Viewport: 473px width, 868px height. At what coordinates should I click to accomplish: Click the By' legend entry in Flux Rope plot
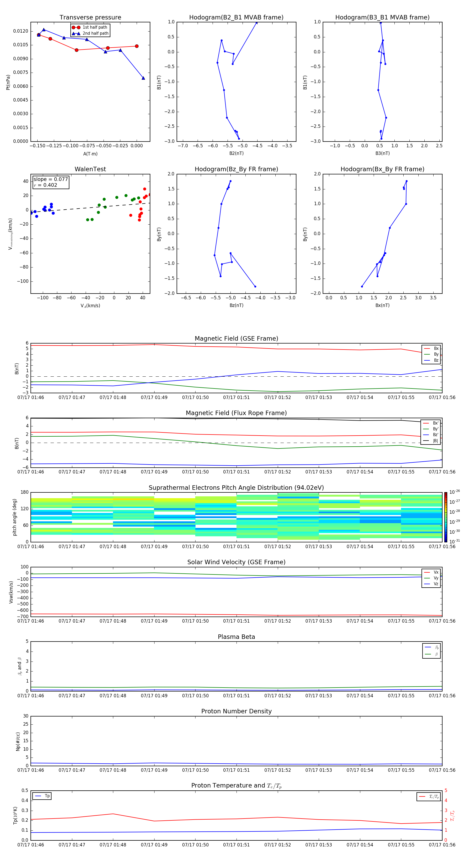tap(431, 429)
